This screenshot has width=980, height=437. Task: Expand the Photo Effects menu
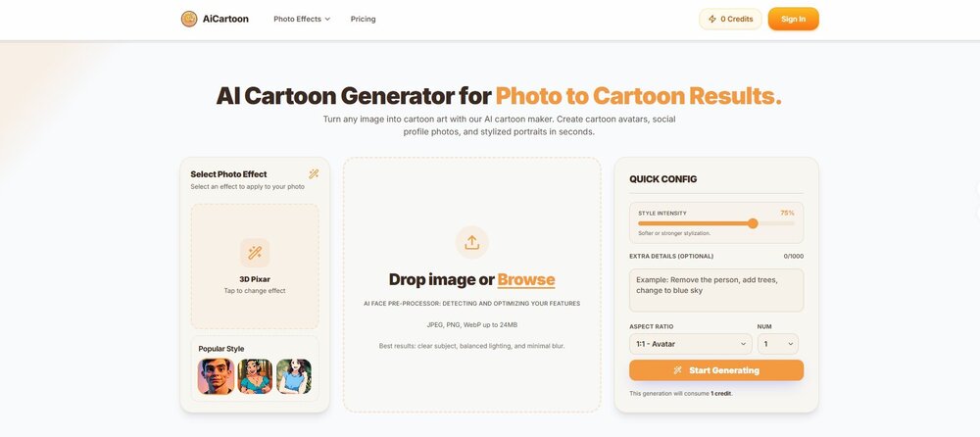pyautogui.click(x=301, y=19)
